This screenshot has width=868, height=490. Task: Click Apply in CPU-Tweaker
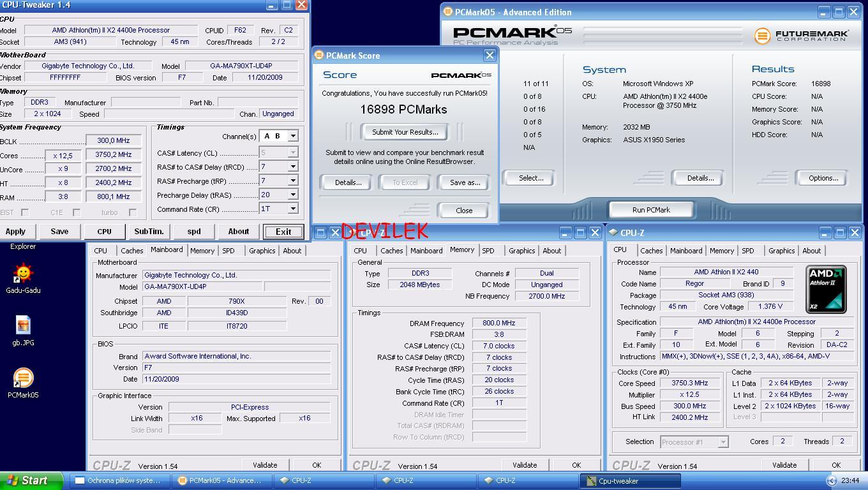tap(15, 232)
